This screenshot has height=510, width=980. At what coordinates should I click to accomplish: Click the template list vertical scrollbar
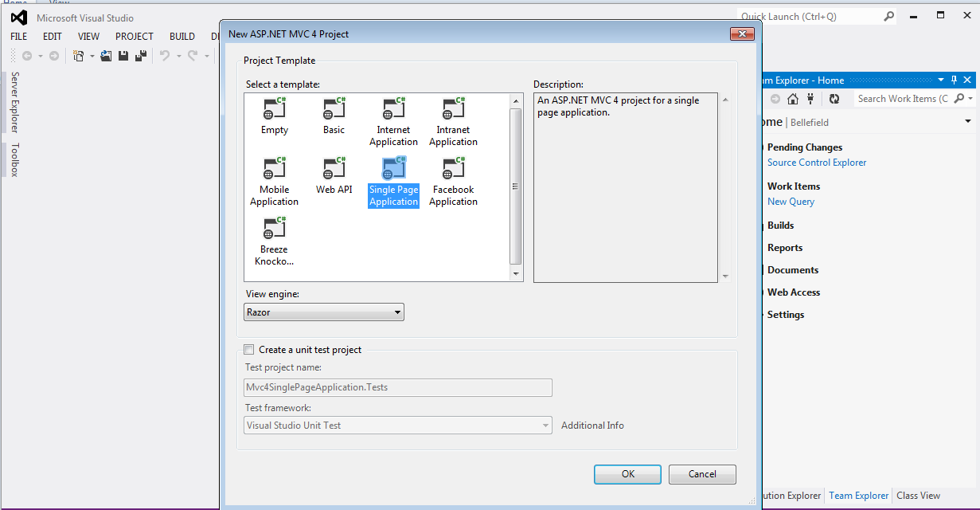click(516, 186)
